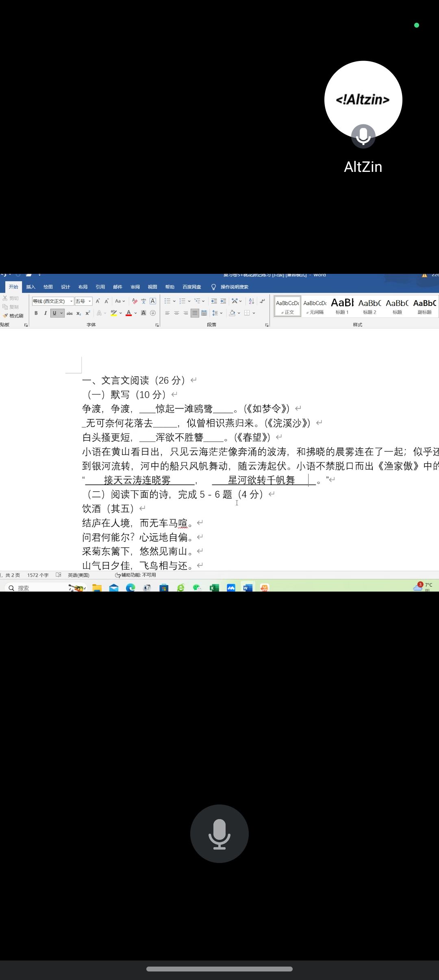
Task: Toggle bold formatting in the ribbon
Action: [36, 313]
